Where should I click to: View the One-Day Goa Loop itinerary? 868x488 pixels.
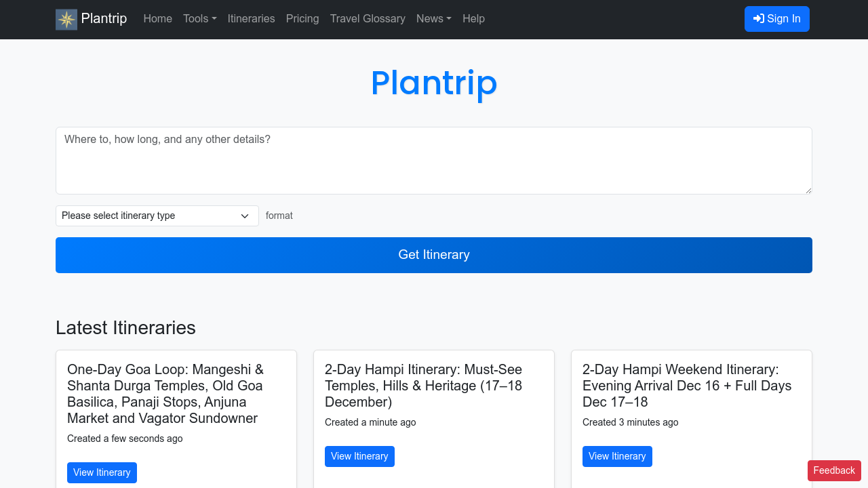pyautogui.click(x=102, y=472)
